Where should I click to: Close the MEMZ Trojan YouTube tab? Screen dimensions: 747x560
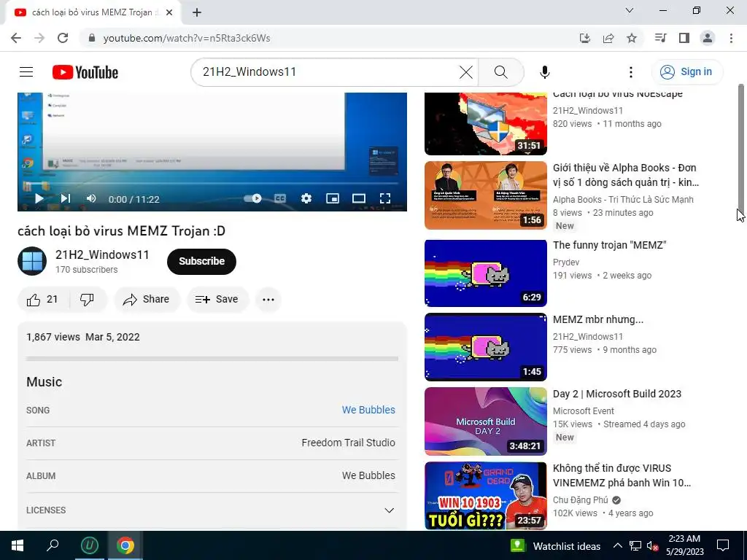169,13
